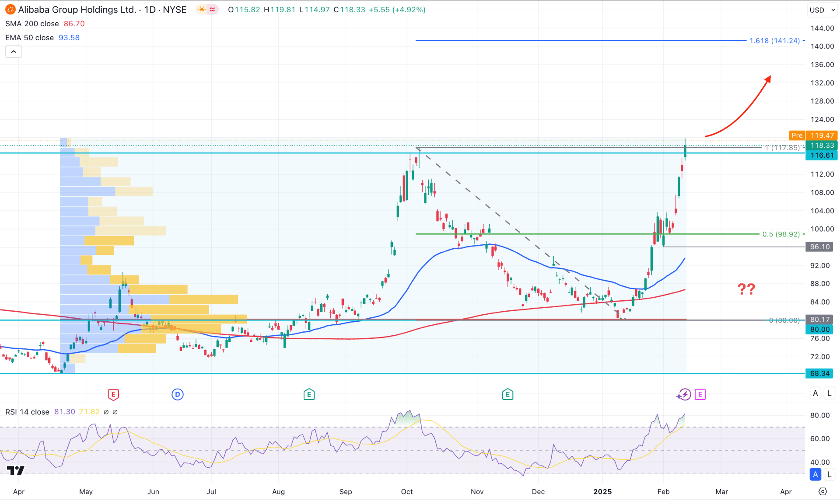Click the red double question mark annotation
The height and width of the screenshot is (504, 840).
click(x=746, y=289)
